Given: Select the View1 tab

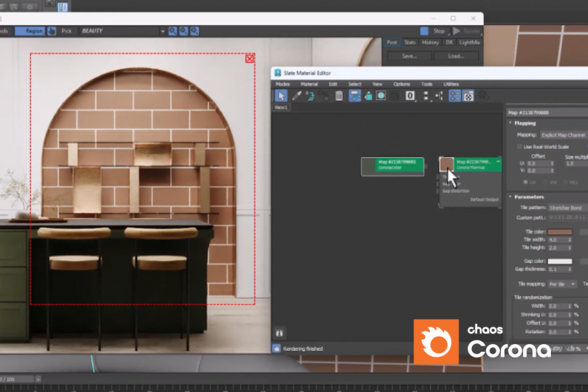Looking at the screenshot, I should (x=281, y=107).
